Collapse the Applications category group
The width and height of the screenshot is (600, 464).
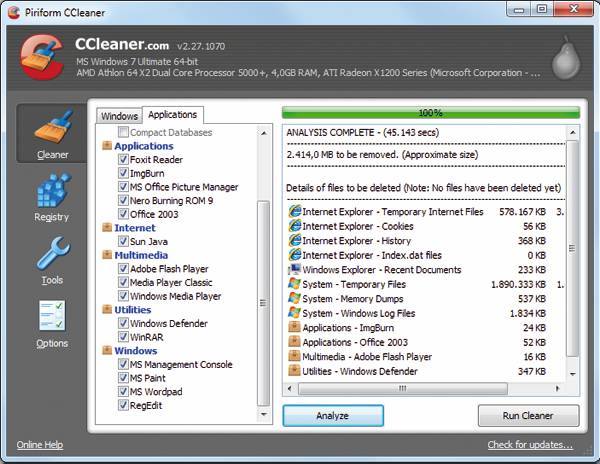point(107,146)
